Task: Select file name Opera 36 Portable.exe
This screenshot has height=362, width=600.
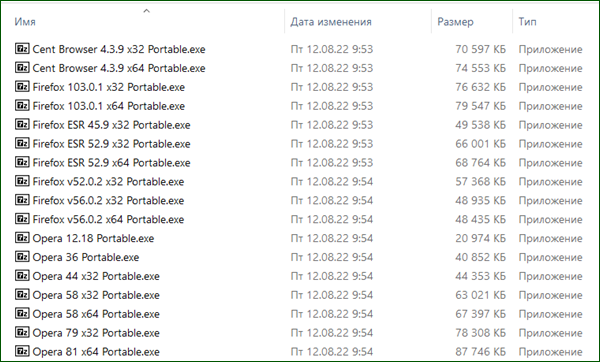Action: pyautogui.click(x=86, y=258)
